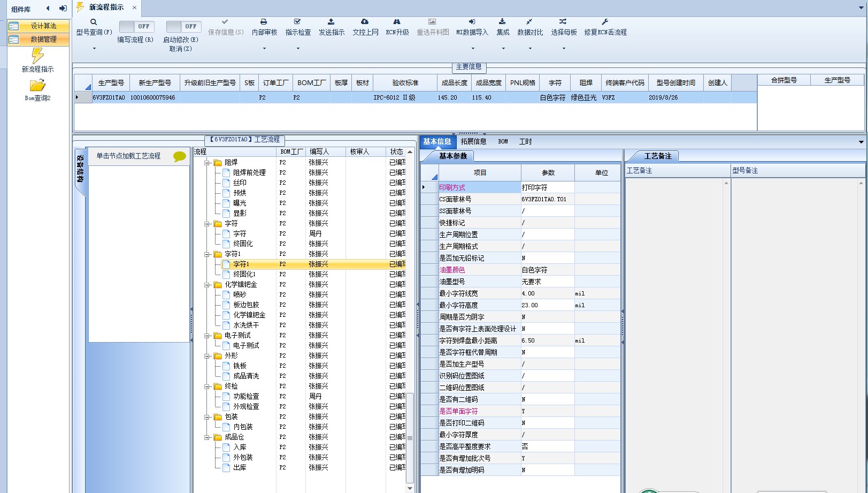
Task: Toggle the 启动修改(E) OFF switch
Action: (183, 26)
